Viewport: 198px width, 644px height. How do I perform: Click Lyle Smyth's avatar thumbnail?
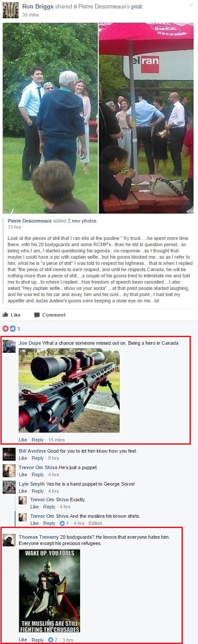tap(9, 487)
